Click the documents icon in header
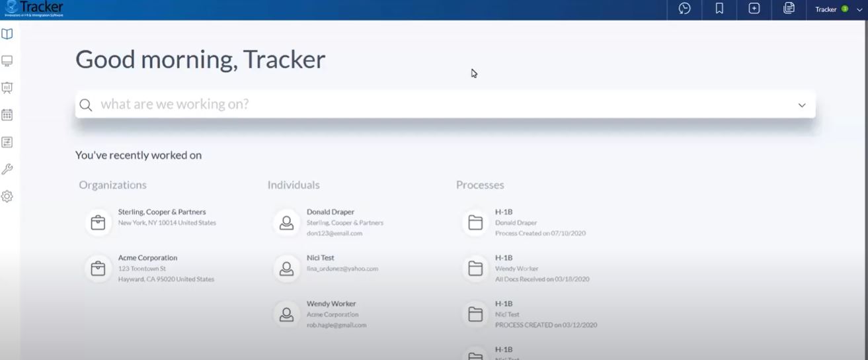Screen dimensions: 868x360 [789, 9]
